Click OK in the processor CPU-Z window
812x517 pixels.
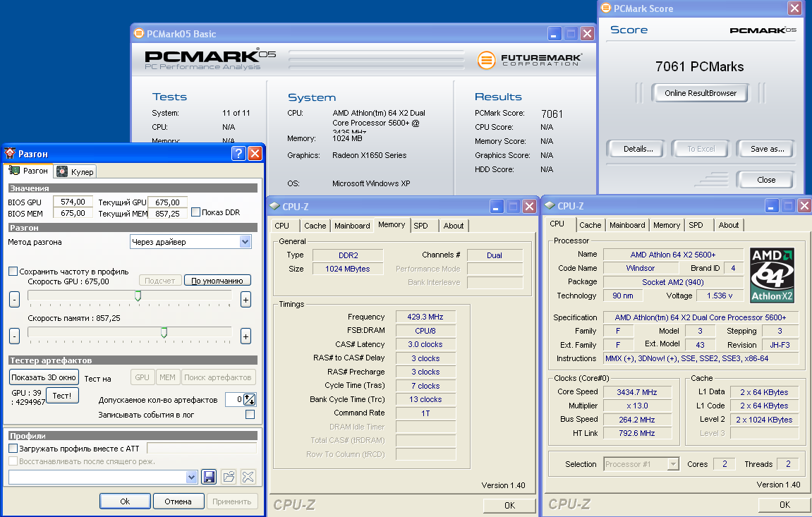coord(784,504)
